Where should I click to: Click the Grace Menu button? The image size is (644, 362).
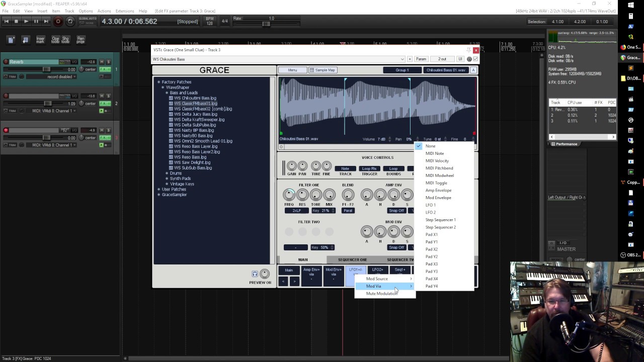pos(292,70)
